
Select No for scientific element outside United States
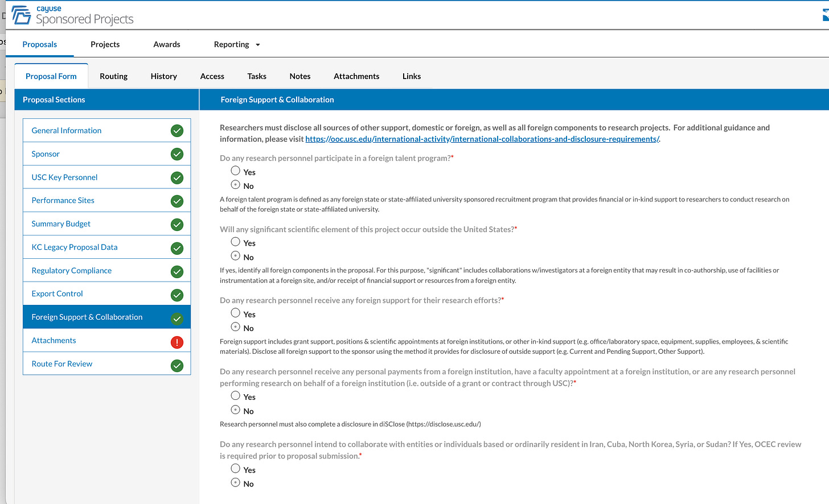click(235, 255)
